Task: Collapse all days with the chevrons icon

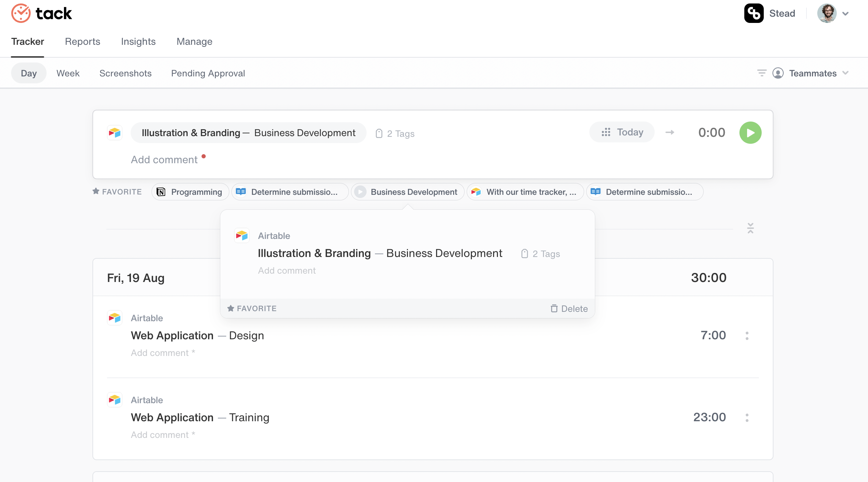Action: tap(750, 228)
